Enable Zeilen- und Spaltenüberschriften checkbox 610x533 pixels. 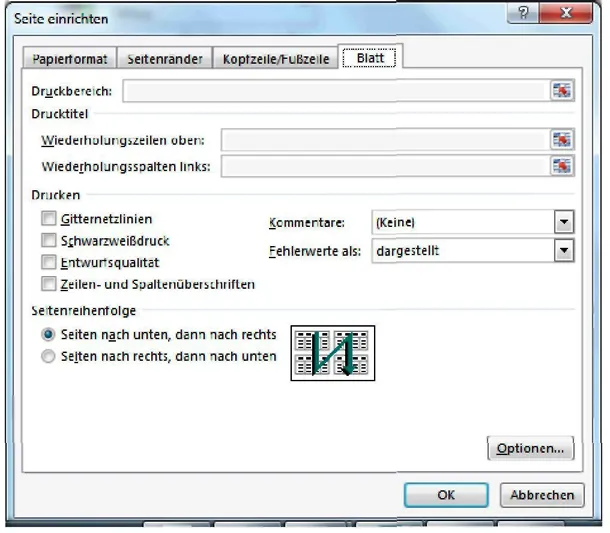click(48, 284)
